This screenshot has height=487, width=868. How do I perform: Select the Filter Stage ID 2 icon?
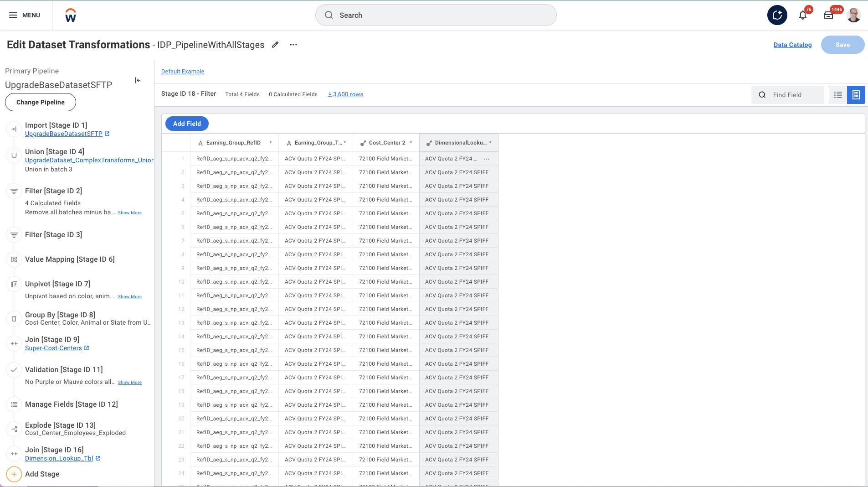(x=14, y=191)
